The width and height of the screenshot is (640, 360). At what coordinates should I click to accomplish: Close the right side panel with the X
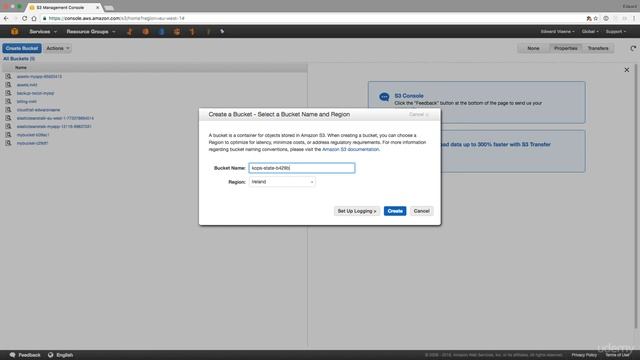click(627, 70)
